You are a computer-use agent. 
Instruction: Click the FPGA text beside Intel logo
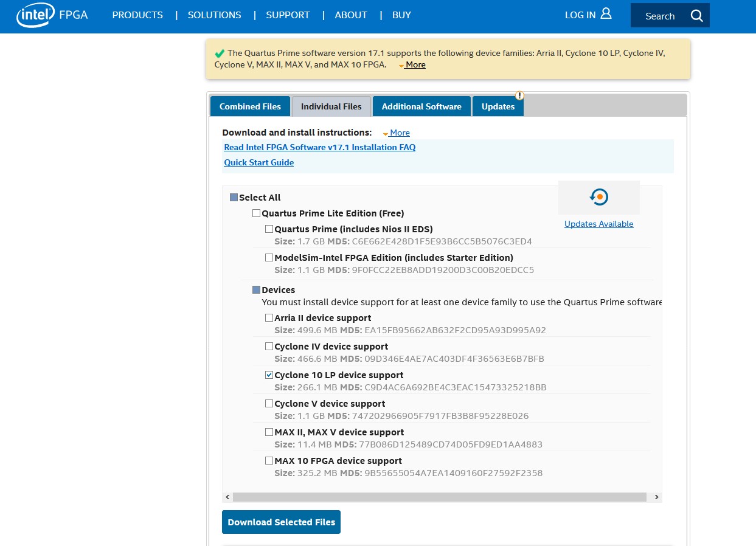[74, 15]
